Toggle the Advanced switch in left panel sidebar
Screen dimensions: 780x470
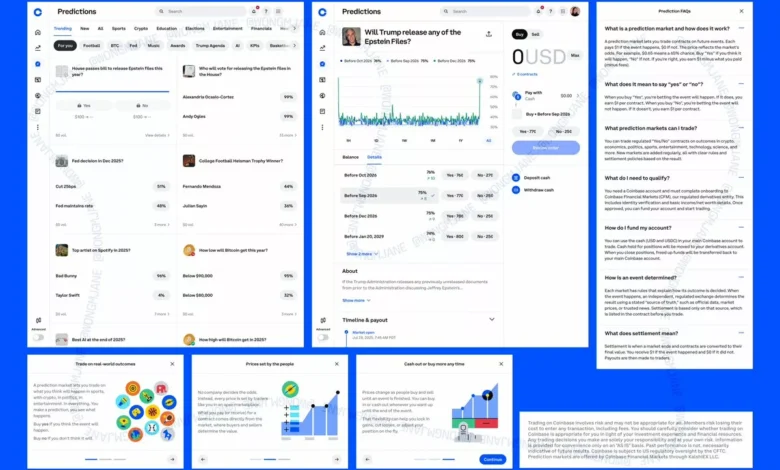tap(38, 335)
